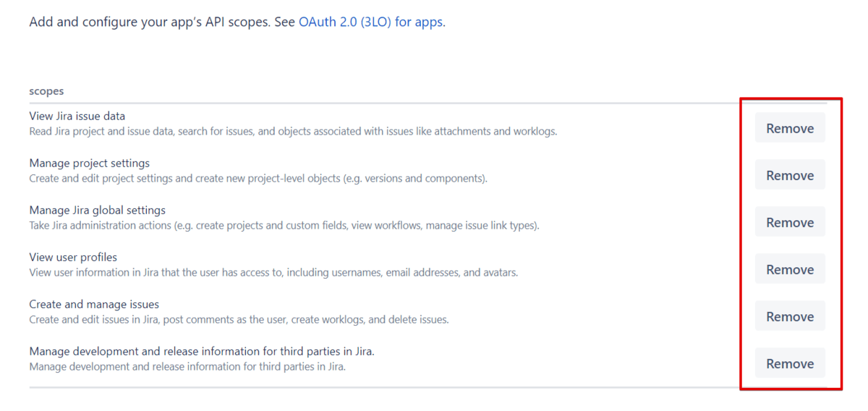The image size is (868, 411).
Task: Select the 'View Jira issue data' title
Action: point(77,116)
